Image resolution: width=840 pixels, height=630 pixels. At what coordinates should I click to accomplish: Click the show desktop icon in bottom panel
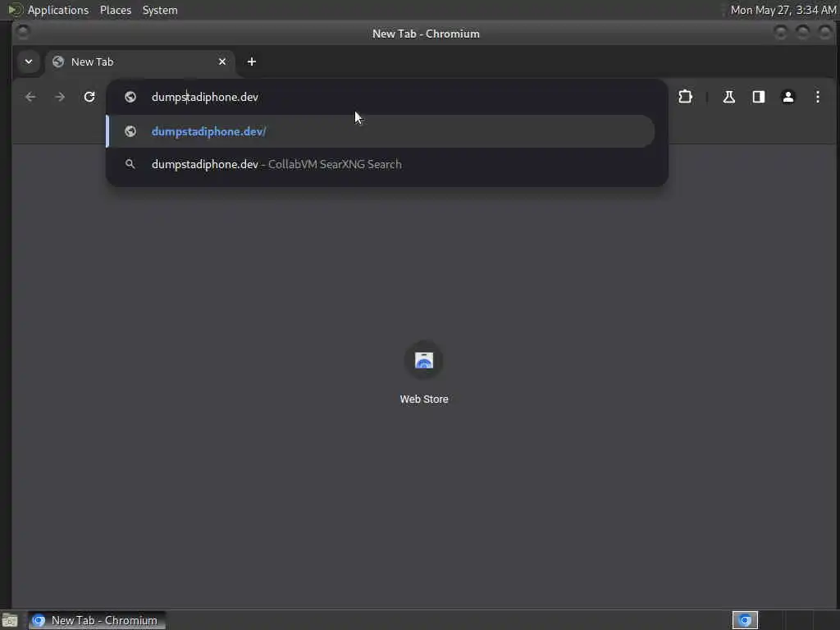10,620
